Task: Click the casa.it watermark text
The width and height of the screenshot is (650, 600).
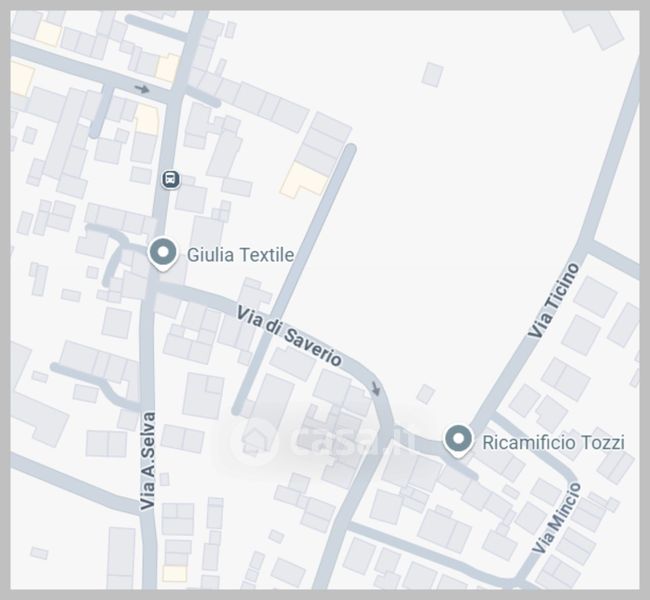Action: pyautogui.click(x=350, y=440)
